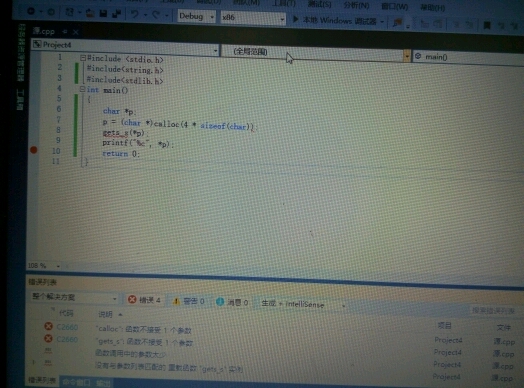The height and width of the screenshot is (388, 524).
Task: Collapse the #include block at line 1
Action: click(x=83, y=58)
